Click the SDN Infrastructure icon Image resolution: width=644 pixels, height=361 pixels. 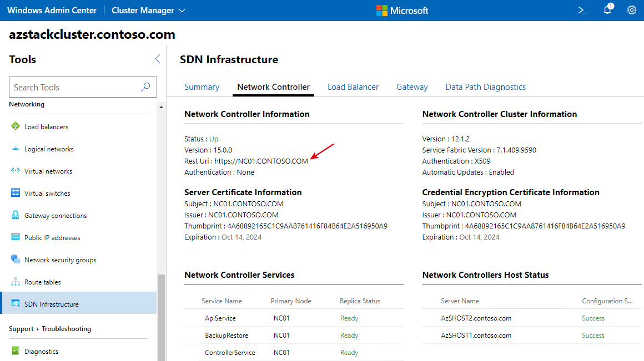point(16,303)
